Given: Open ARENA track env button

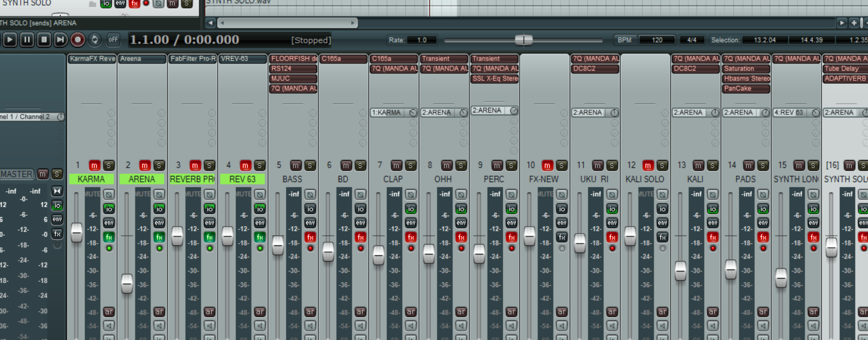Looking at the screenshot, I should point(159,223).
